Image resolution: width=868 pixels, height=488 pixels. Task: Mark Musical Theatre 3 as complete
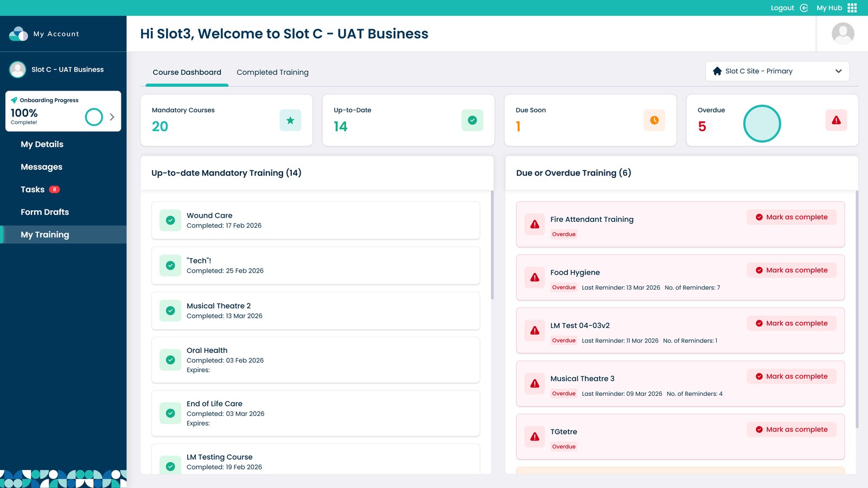792,376
